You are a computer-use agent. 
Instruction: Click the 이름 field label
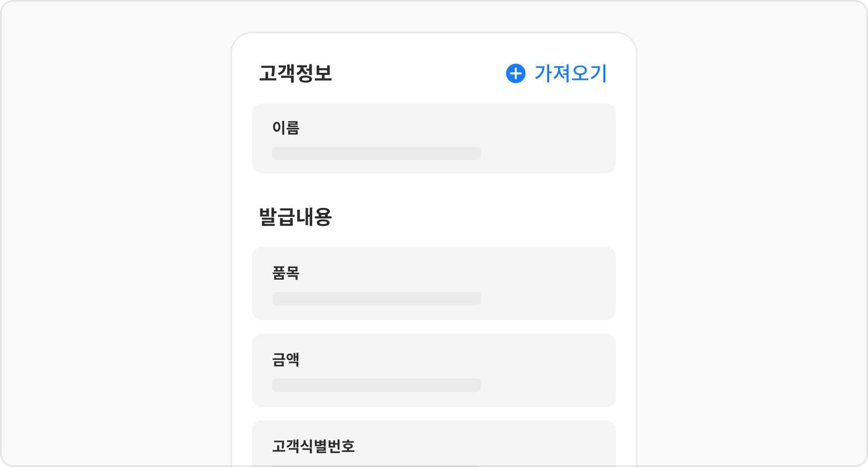(285, 128)
